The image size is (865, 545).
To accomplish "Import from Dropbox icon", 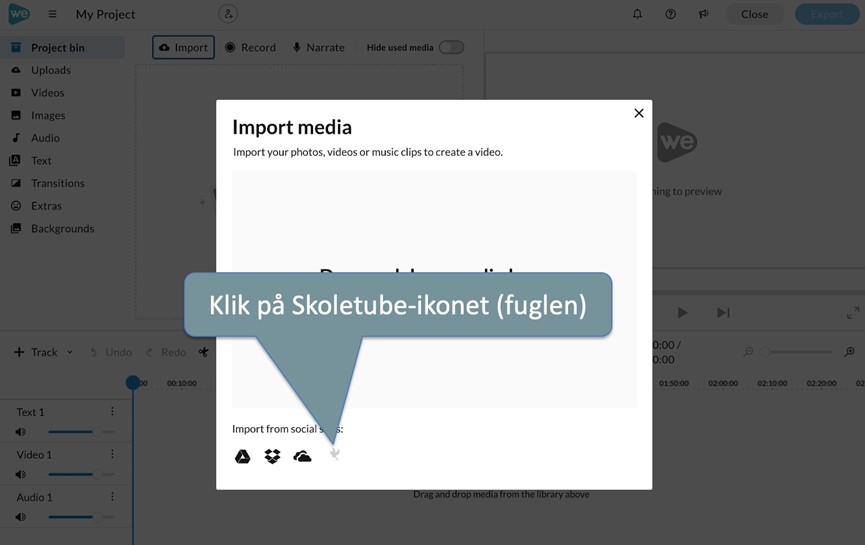I will point(273,456).
